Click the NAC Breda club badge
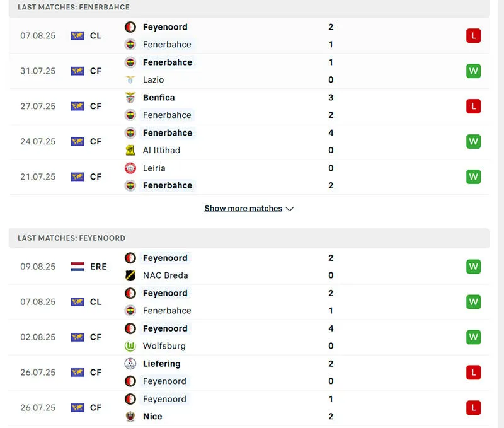Image resolution: width=504 pixels, height=428 pixels. click(x=130, y=275)
